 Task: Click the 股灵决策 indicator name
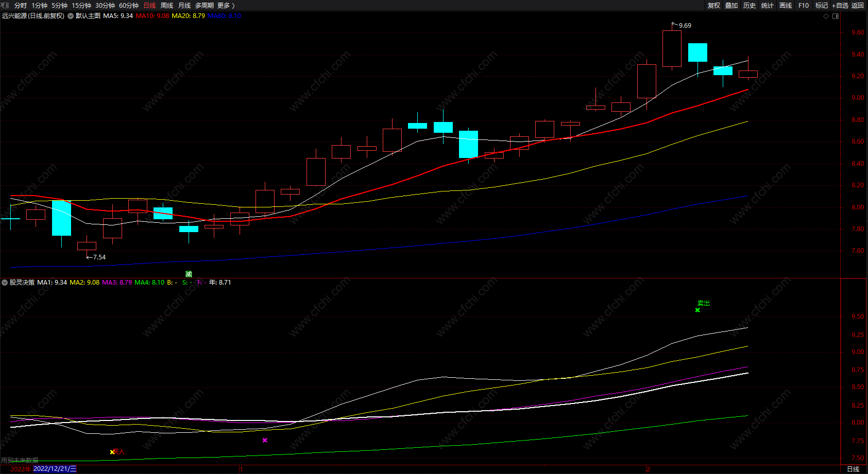click(22, 283)
